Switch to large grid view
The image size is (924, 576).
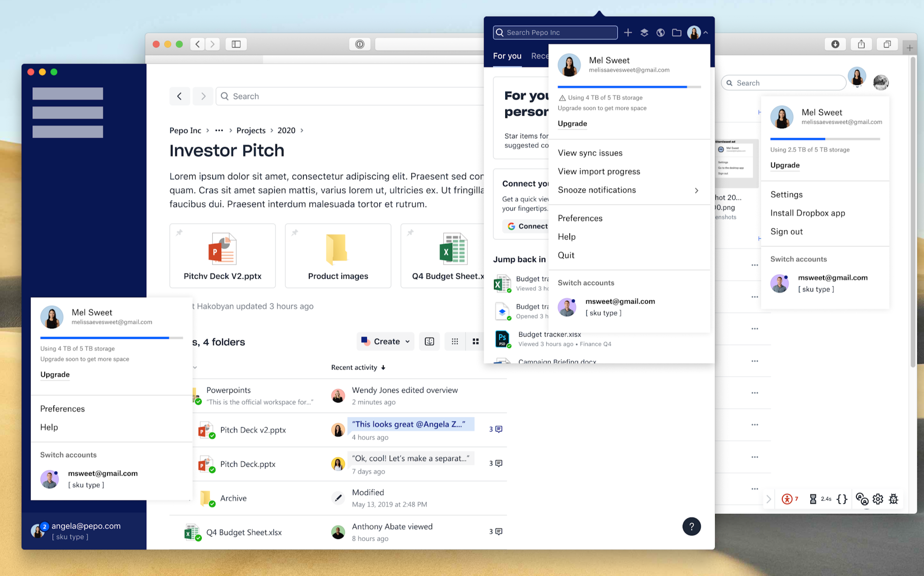click(x=475, y=342)
